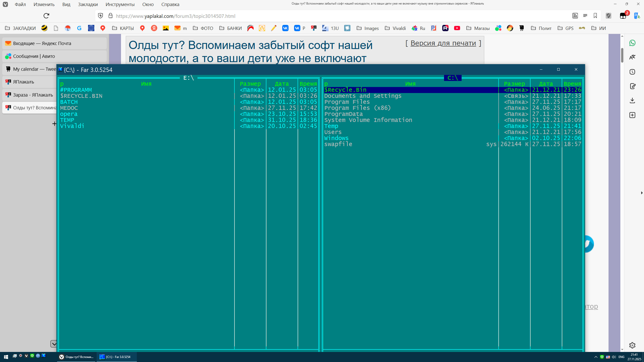Open the Notes panel icon
The image size is (644, 362).
pos(632,86)
